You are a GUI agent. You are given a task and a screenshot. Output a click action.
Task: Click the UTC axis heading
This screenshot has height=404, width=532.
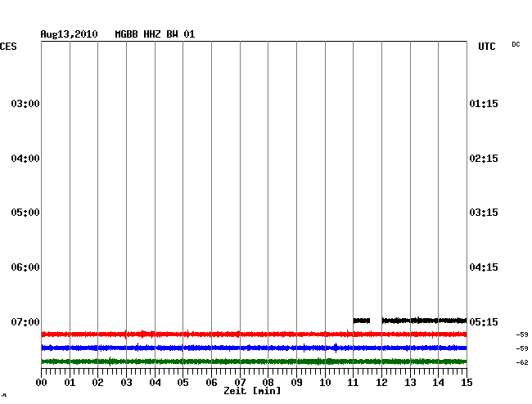coord(486,47)
